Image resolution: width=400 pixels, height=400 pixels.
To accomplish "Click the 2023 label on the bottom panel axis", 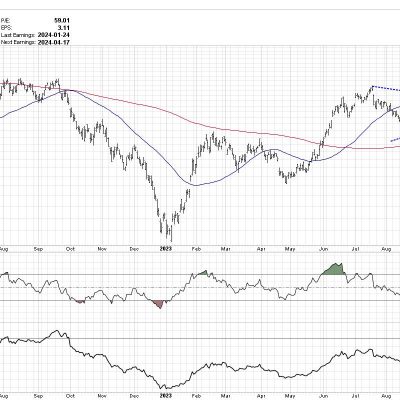I will point(166,396).
